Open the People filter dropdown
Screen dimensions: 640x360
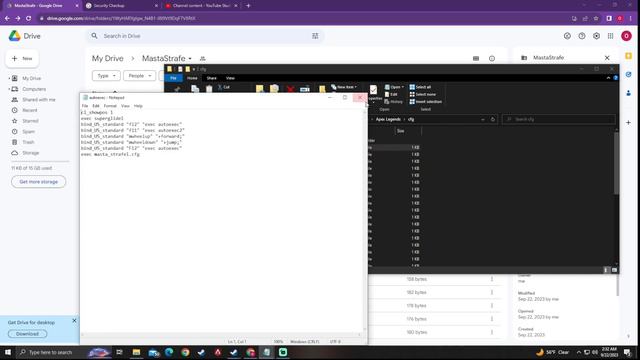coord(140,76)
